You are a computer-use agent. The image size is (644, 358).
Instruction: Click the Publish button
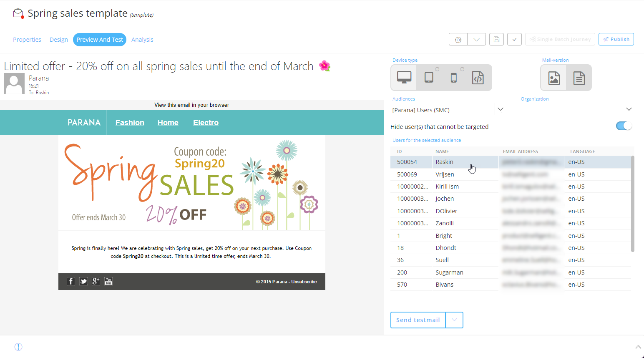click(x=616, y=39)
